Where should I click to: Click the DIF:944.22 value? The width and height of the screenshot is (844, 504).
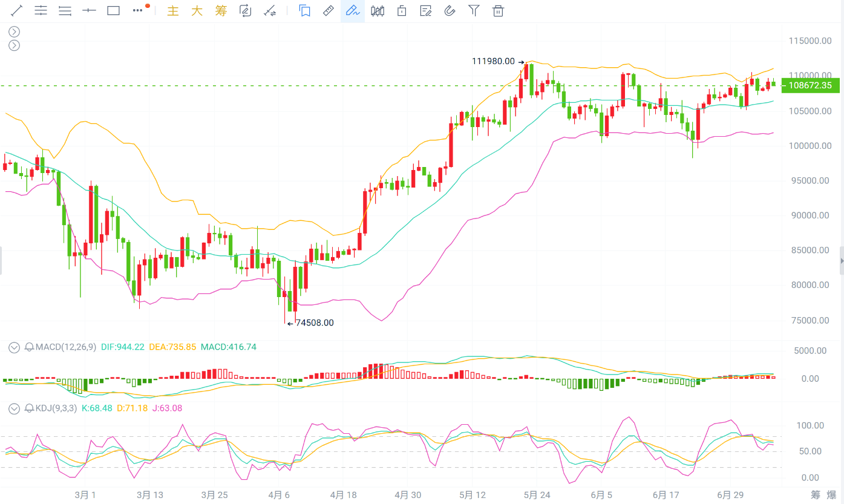click(x=123, y=347)
